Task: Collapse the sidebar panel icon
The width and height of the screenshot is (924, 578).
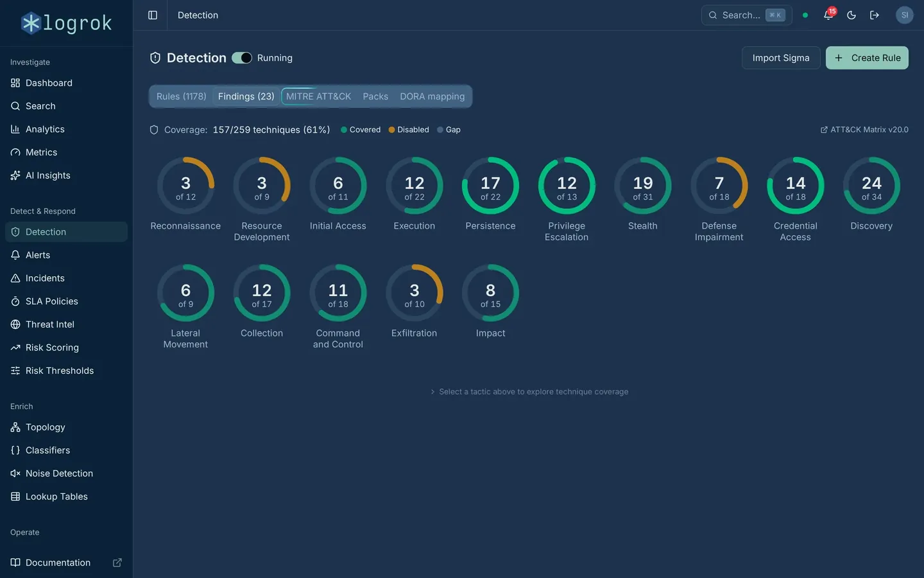Action: pos(153,15)
